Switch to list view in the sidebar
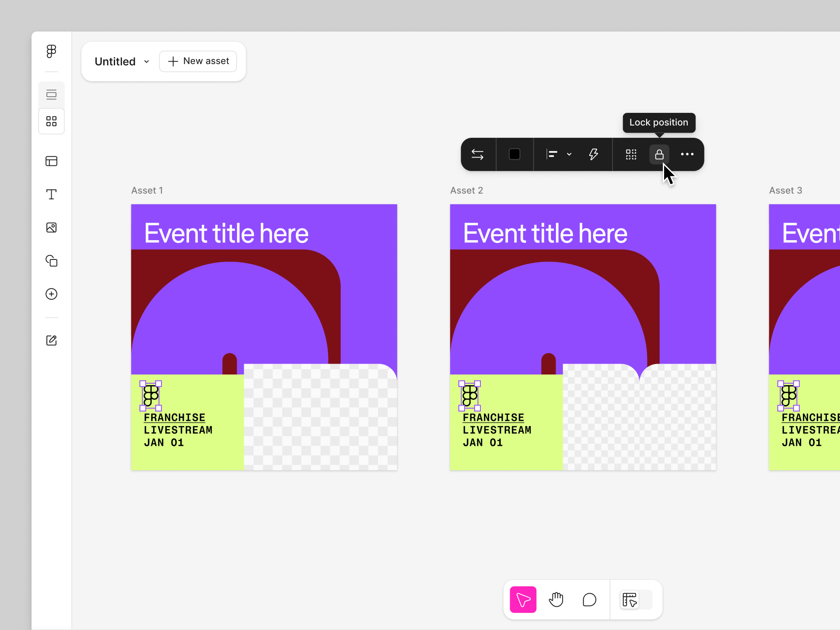 click(x=51, y=94)
